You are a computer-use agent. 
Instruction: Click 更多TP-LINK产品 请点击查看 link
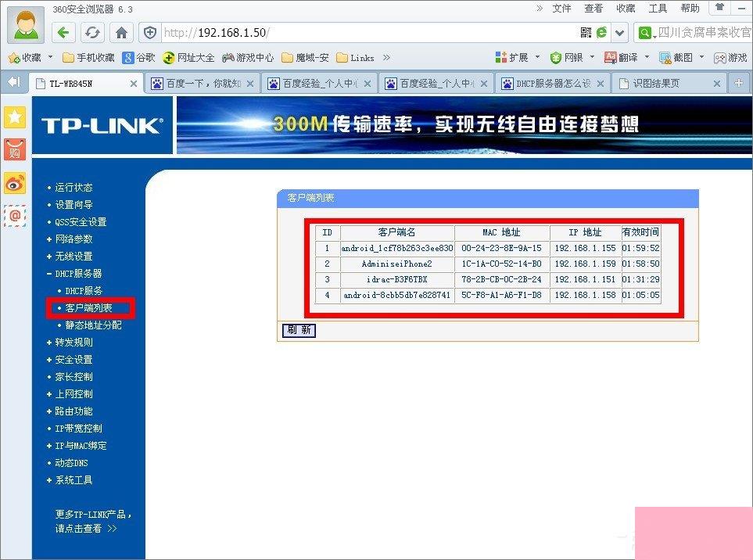click(93, 521)
